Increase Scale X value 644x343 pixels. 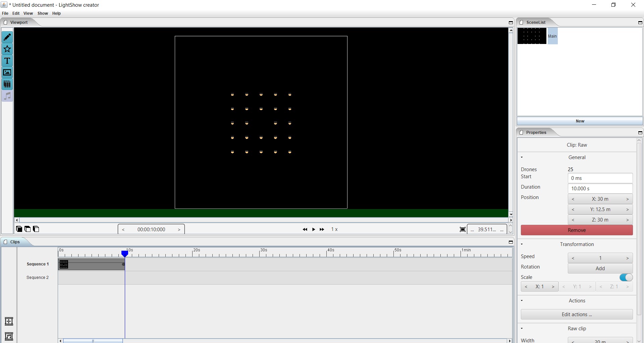[x=553, y=287]
